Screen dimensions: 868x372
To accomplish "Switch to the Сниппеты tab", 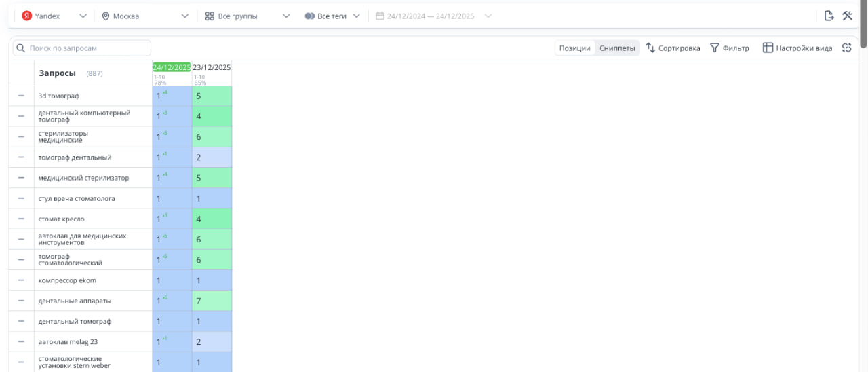I will tap(617, 48).
